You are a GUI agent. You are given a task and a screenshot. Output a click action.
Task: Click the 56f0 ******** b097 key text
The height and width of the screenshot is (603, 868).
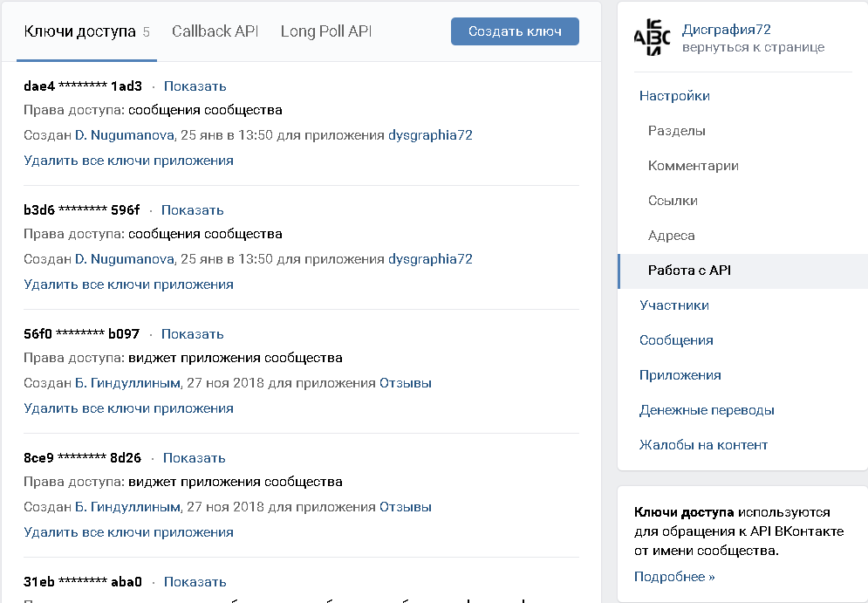81,334
